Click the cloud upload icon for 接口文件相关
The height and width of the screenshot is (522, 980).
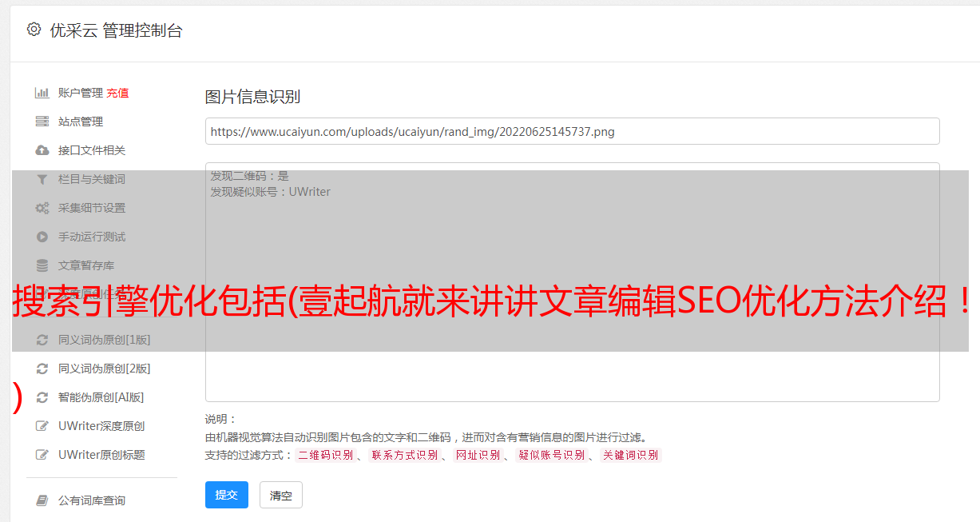click(x=42, y=150)
